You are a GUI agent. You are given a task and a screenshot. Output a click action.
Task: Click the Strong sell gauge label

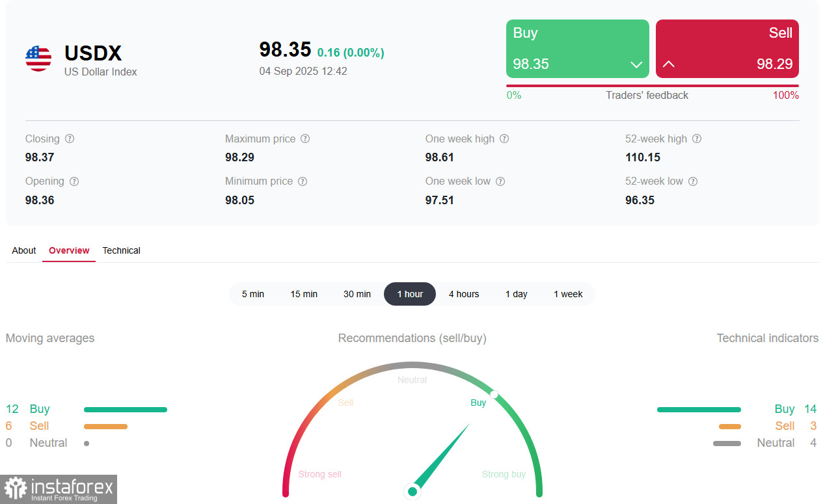point(320,474)
